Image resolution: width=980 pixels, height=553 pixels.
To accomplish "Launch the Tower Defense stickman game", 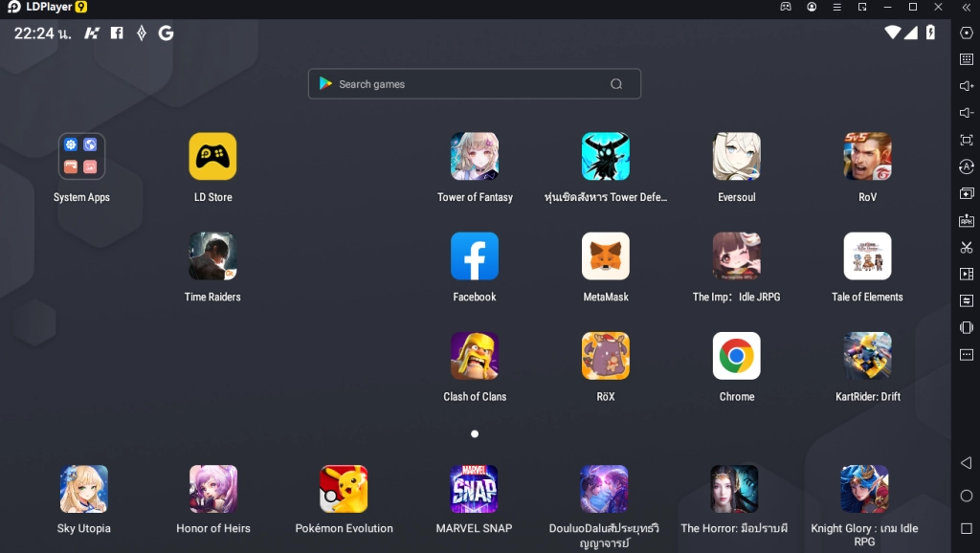I will point(606,156).
